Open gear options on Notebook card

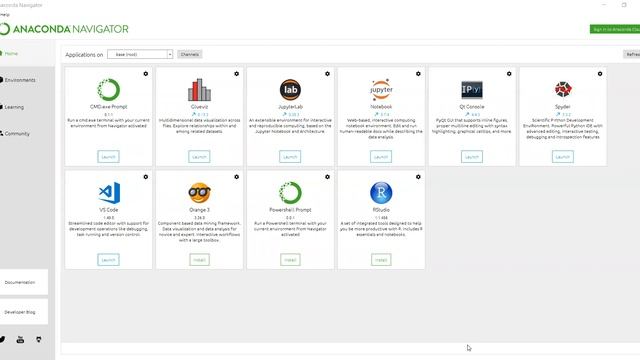pos(418,74)
